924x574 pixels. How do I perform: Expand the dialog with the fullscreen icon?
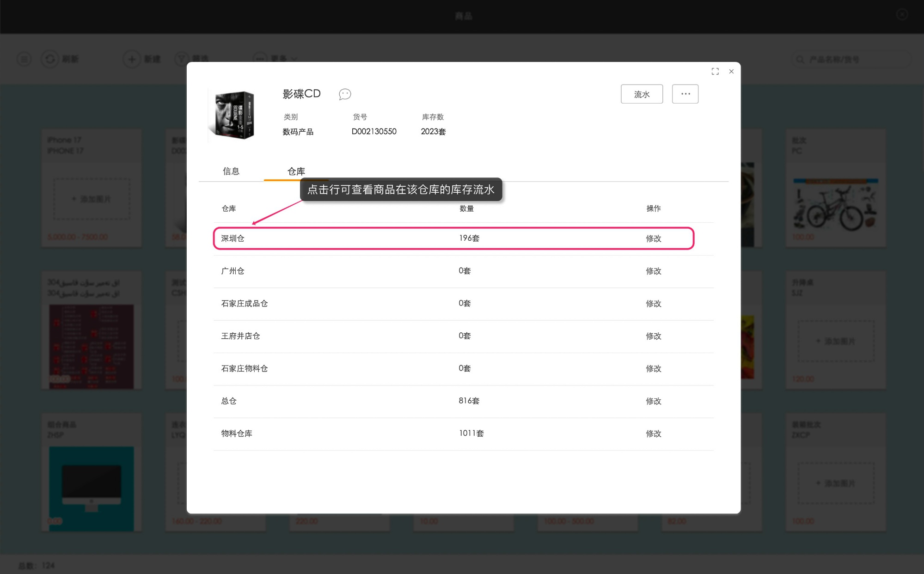point(715,71)
